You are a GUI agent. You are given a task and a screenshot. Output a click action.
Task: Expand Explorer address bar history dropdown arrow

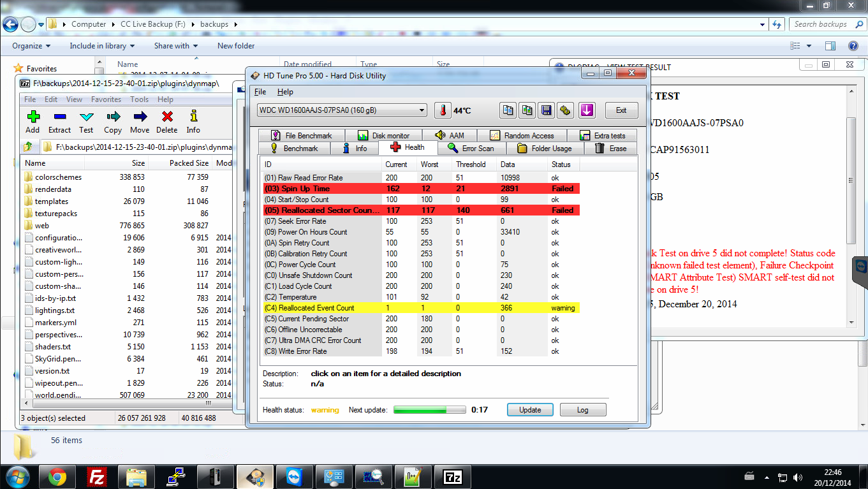(x=763, y=24)
